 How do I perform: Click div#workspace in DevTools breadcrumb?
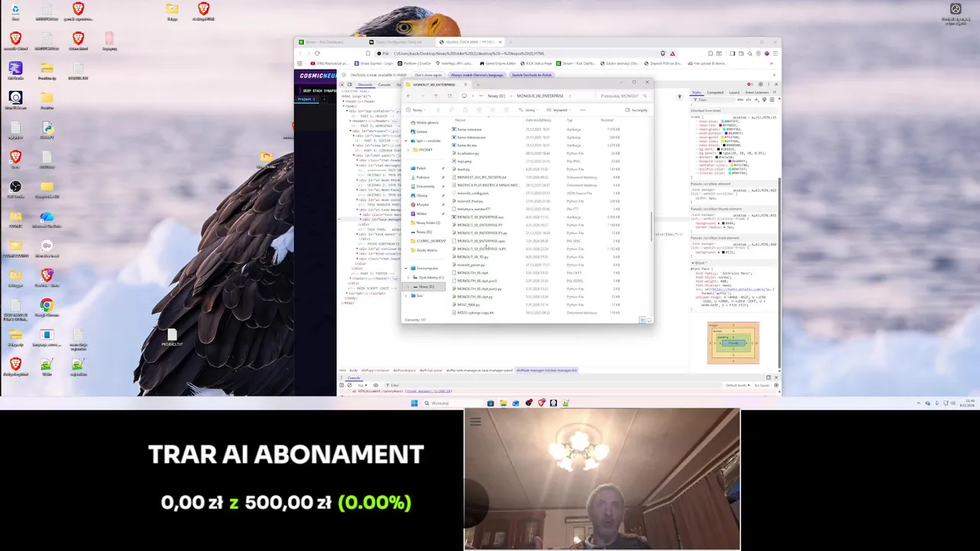click(404, 370)
